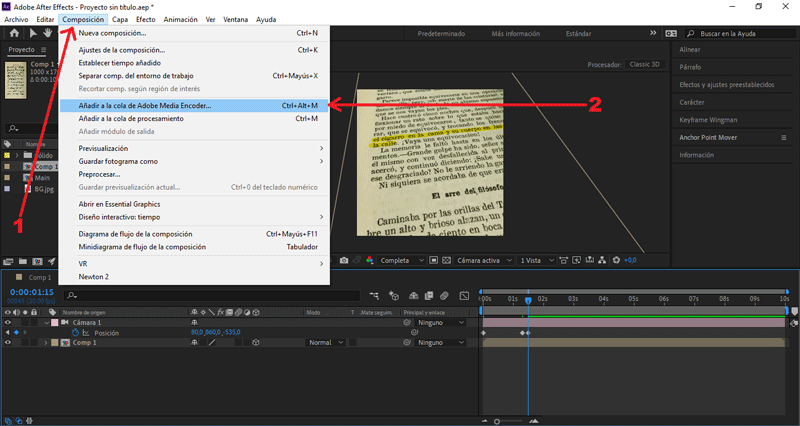Click the Posición stopwatch icon

[76, 333]
